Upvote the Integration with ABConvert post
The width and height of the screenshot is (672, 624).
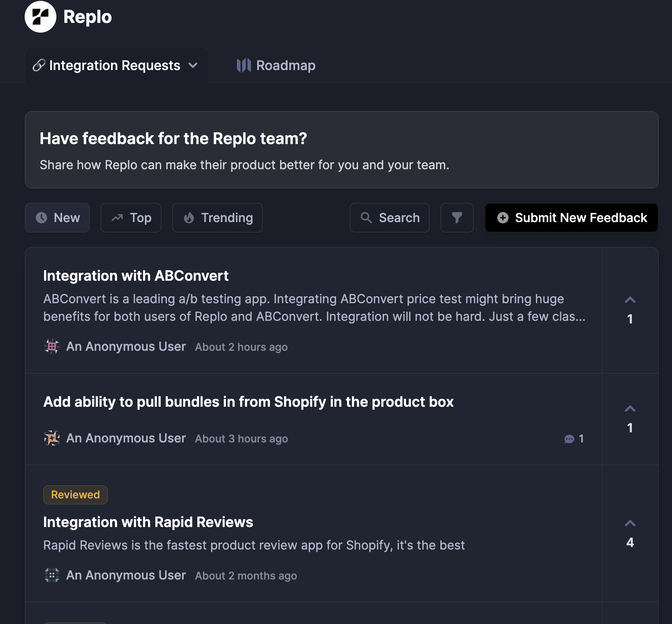coord(630,301)
